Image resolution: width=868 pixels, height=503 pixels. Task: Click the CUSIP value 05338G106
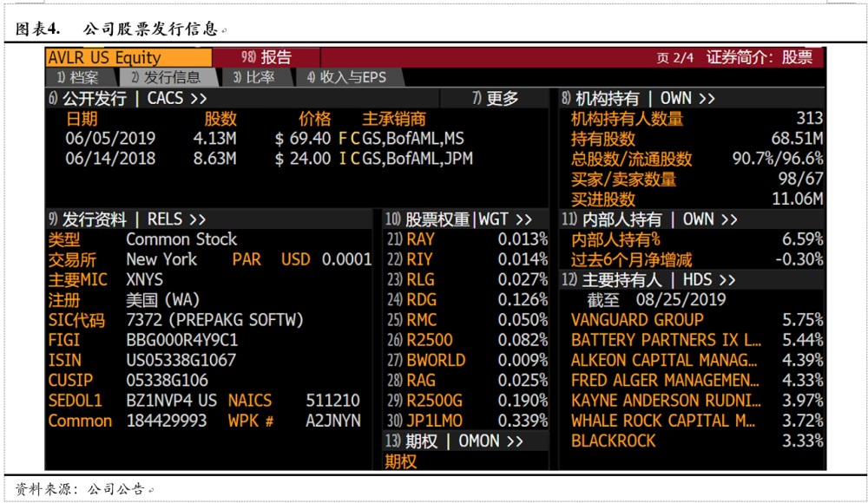pos(168,380)
